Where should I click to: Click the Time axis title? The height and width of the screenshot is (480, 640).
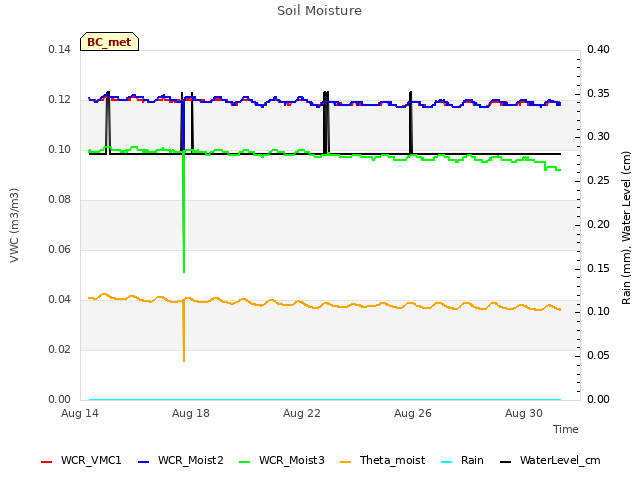566,429
